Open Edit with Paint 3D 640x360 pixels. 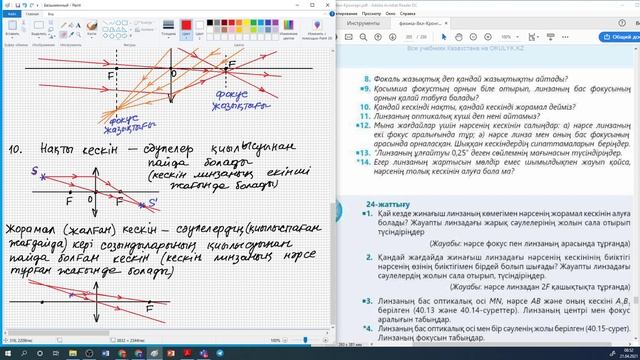(x=317, y=29)
